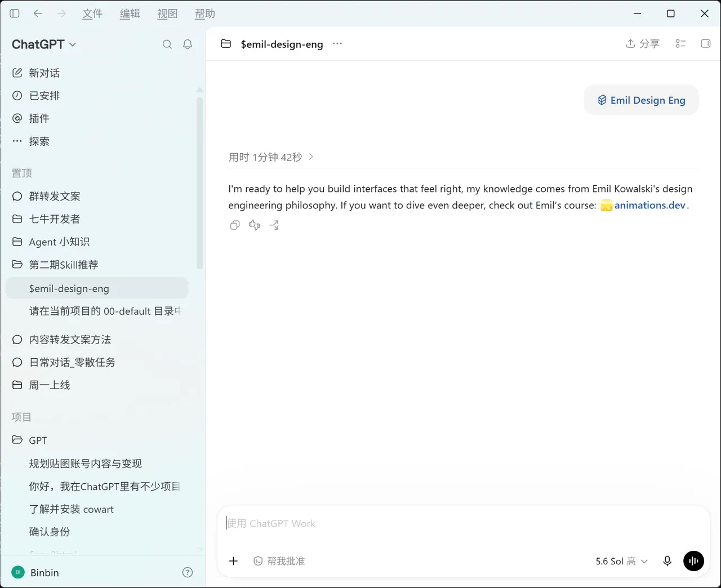Open help question-mark icon
This screenshot has width=721, height=588.
pos(188,573)
